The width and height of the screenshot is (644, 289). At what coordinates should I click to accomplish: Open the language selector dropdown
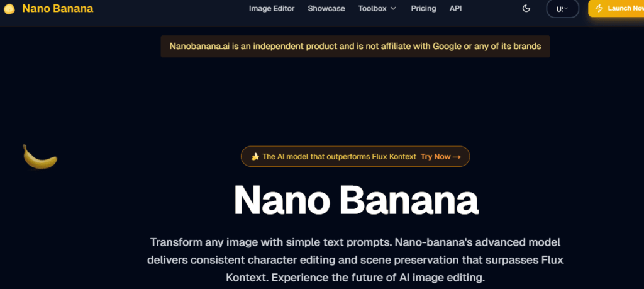(562, 9)
